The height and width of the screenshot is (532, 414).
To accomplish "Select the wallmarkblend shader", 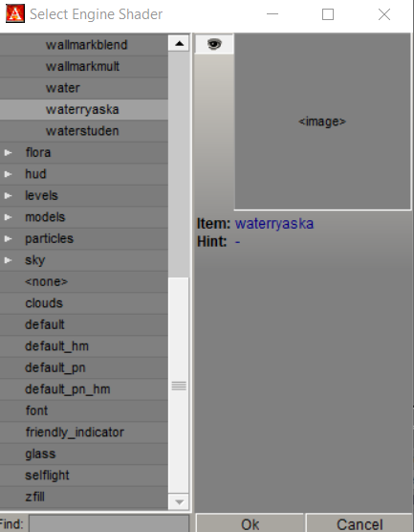I will [x=84, y=45].
